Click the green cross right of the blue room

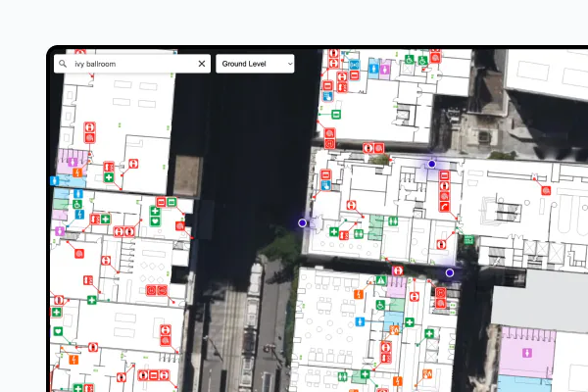point(410,321)
